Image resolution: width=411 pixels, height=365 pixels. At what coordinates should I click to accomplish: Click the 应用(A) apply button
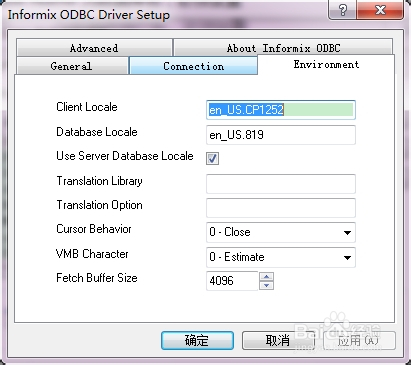click(359, 340)
